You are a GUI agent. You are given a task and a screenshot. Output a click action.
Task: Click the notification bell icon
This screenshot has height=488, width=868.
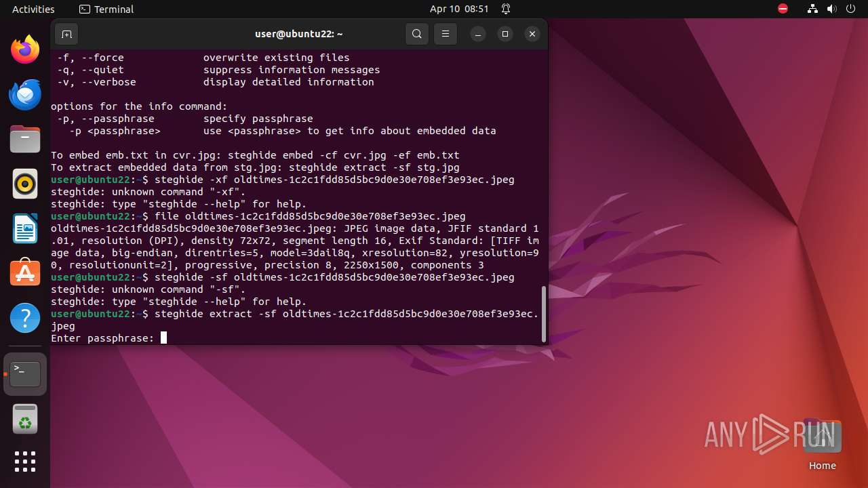(x=506, y=9)
